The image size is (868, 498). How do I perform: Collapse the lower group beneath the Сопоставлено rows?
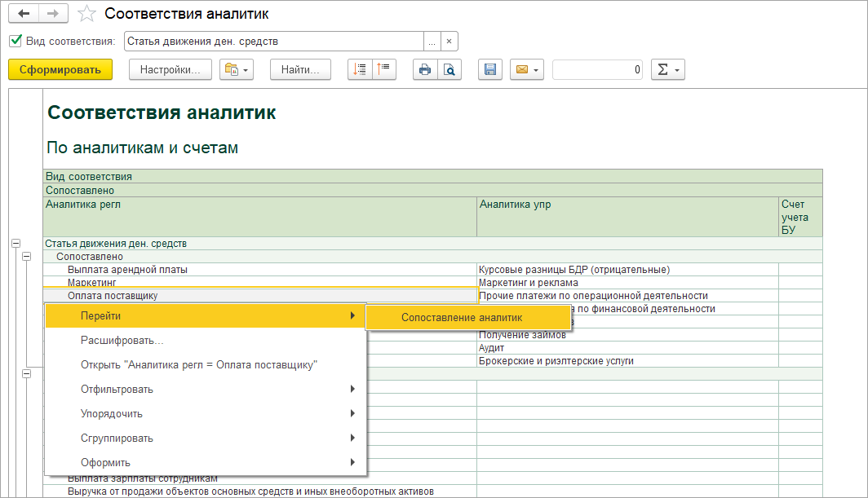tap(27, 374)
